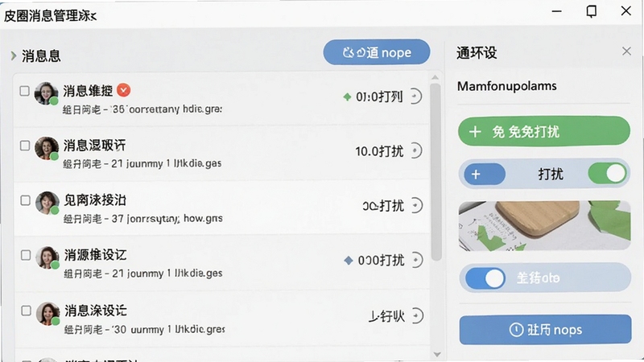Click the 10.0打扰 status text
The height and width of the screenshot is (362, 644).
tap(379, 151)
